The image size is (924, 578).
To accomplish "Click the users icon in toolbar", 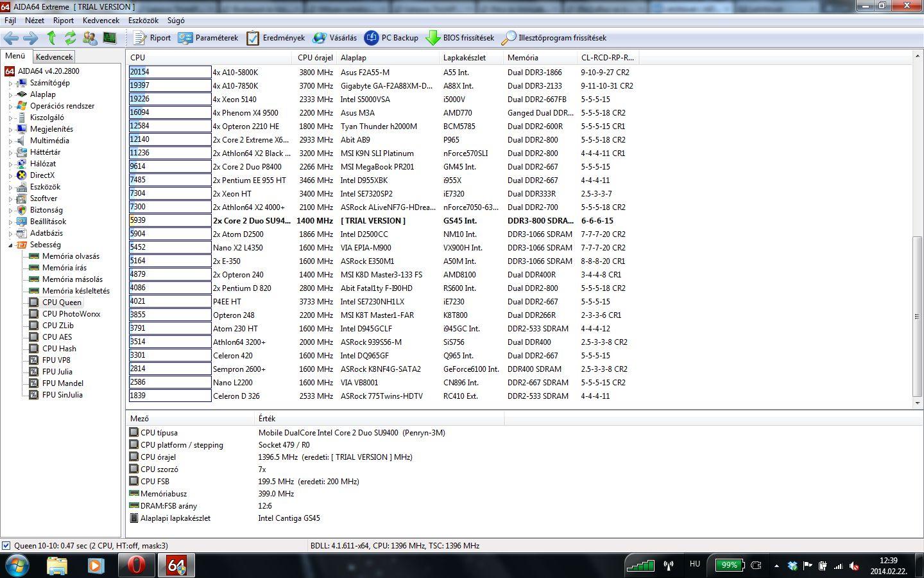I will (x=90, y=38).
